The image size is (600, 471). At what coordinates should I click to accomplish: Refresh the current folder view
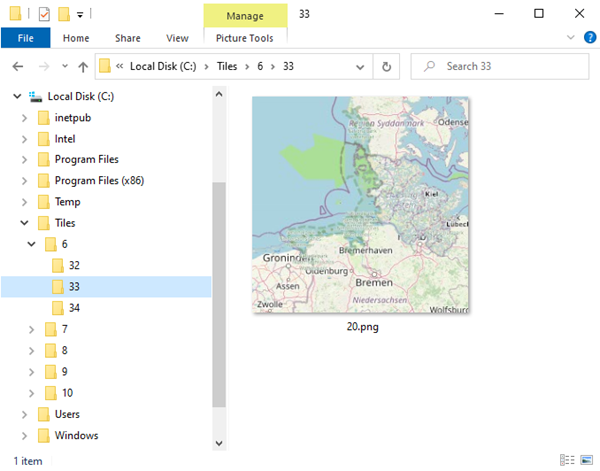pyautogui.click(x=386, y=67)
